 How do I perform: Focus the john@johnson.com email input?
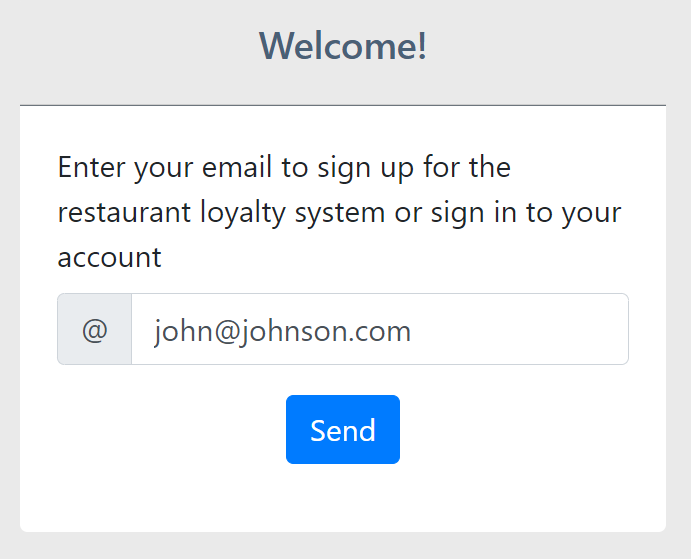(x=380, y=330)
